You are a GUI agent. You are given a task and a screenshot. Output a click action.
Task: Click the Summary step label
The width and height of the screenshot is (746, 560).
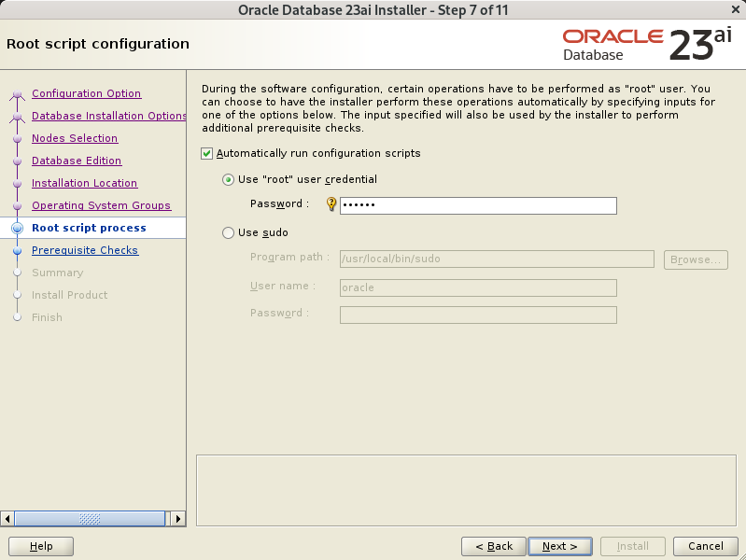click(x=58, y=273)
